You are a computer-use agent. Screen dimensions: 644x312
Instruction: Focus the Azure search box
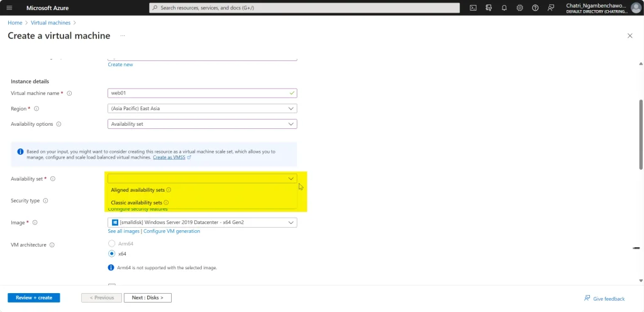coord(304,8)
